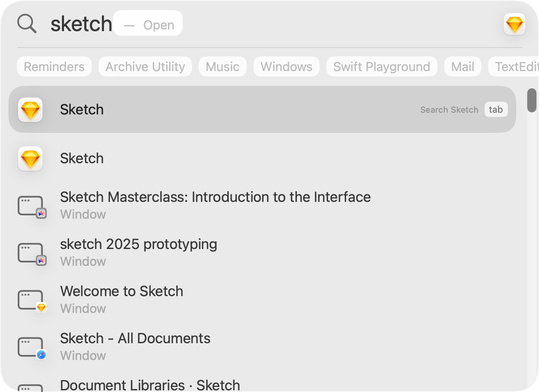539x392 pixels.
Task: Choose the Music suggestion chip
Action: point(222,66)
